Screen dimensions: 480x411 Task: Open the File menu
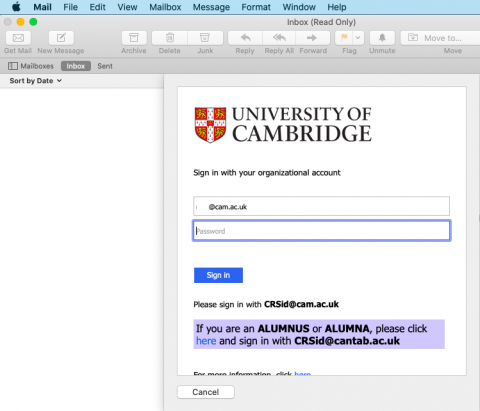(70, 7)
